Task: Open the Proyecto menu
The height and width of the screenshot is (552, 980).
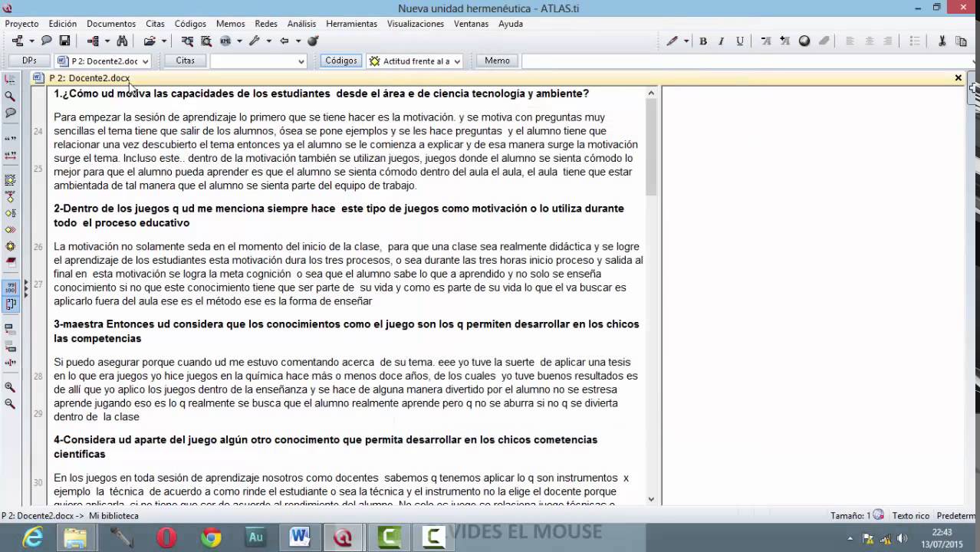Action: click(21, 24)
